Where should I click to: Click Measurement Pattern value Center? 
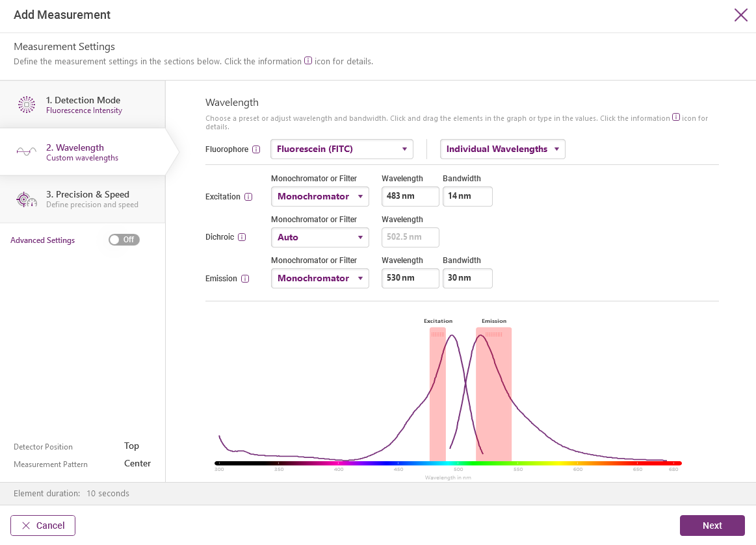coord(137,463)
